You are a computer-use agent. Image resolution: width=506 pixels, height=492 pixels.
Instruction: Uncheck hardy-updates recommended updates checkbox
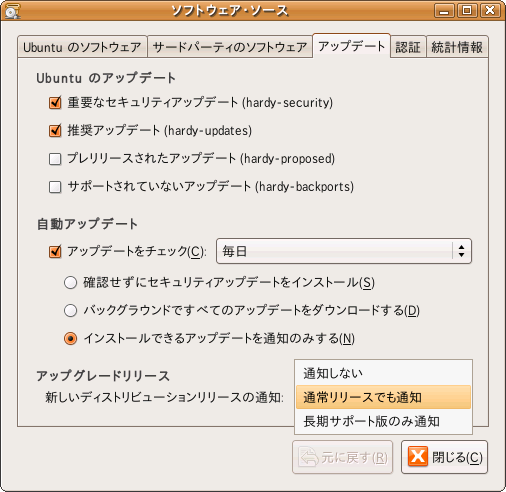click(55, 130)
